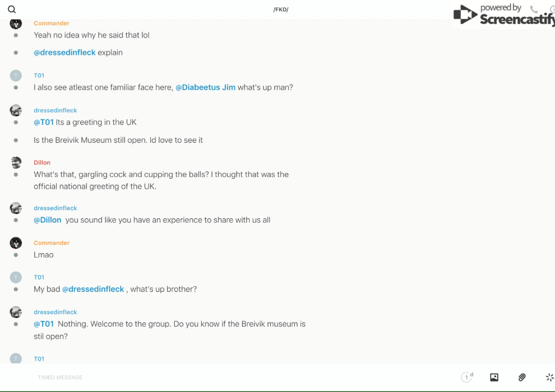The width and height of the screenshot is (555, 392).
Task: Select the Dillon username label
Action: tap(42, 162)
